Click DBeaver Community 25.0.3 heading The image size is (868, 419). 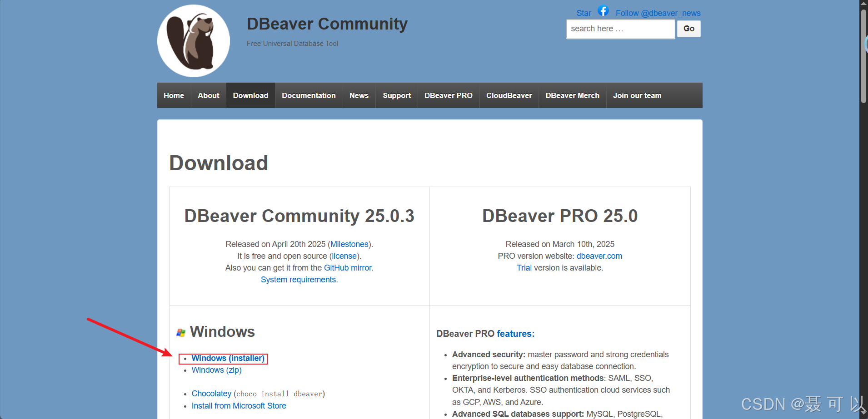click(299, 216)
